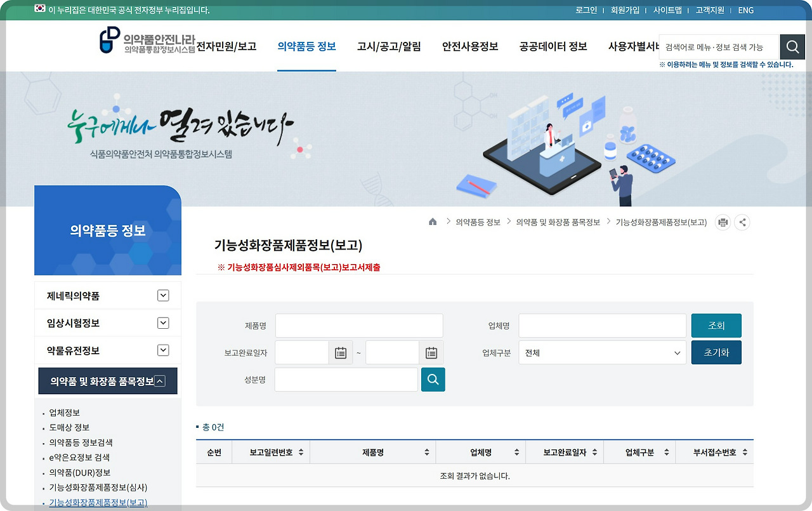This screenshot has height=511, width=812.
Task: Click the magnifier search icon beside 성분명
Action: pyautogui.click(x=433, y=379)
